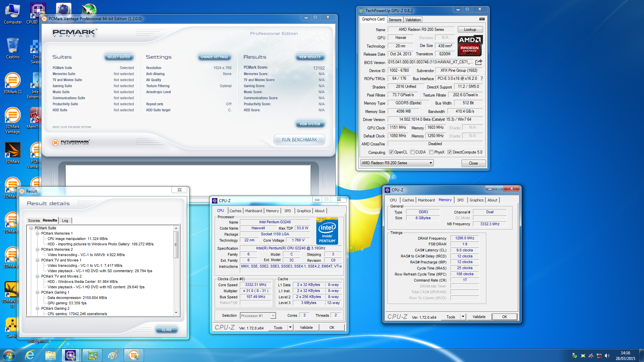
Task: Select 'GPU gaming: 53.359 fps' result row
Action: click(x=67, y=303)
